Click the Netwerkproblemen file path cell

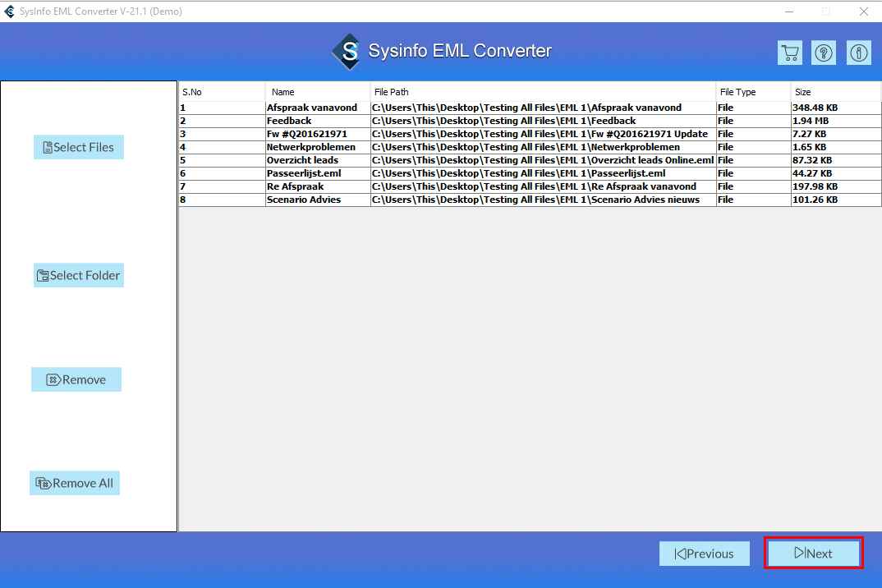point(544,147)
